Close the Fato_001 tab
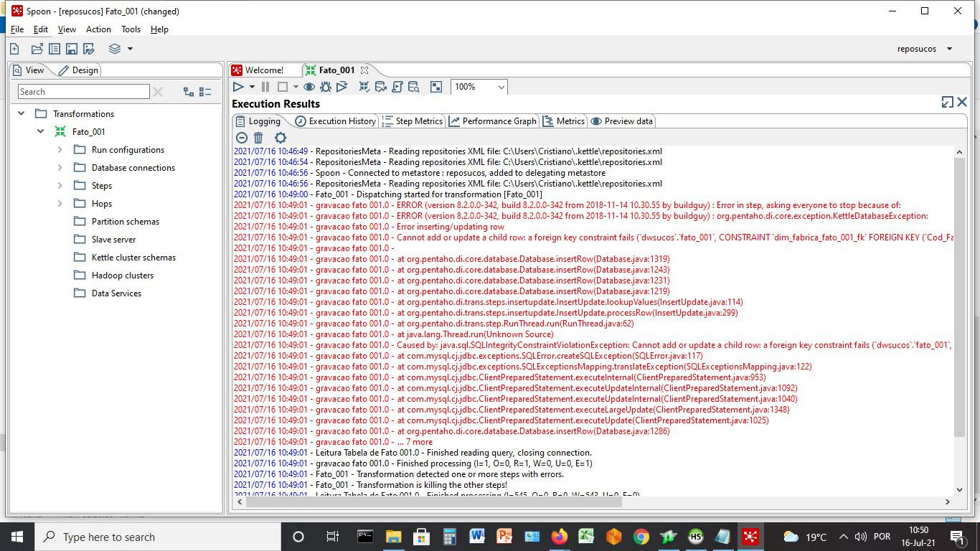Image resolution: width=980 pixels, height=551 pixels. pyautogui.click(x=364, y=70)
